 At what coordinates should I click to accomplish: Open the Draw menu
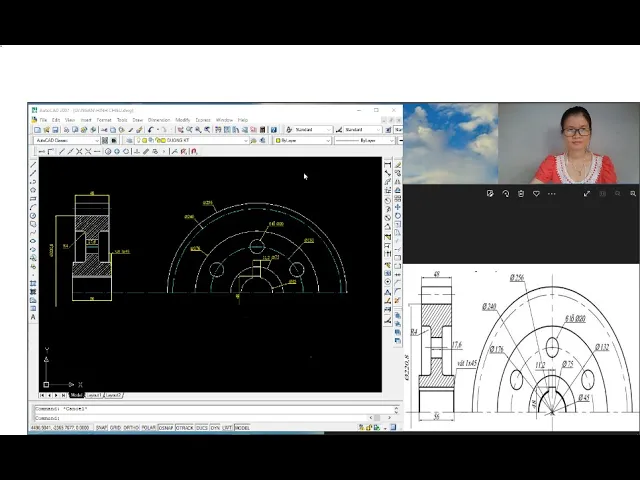(137, 120)
